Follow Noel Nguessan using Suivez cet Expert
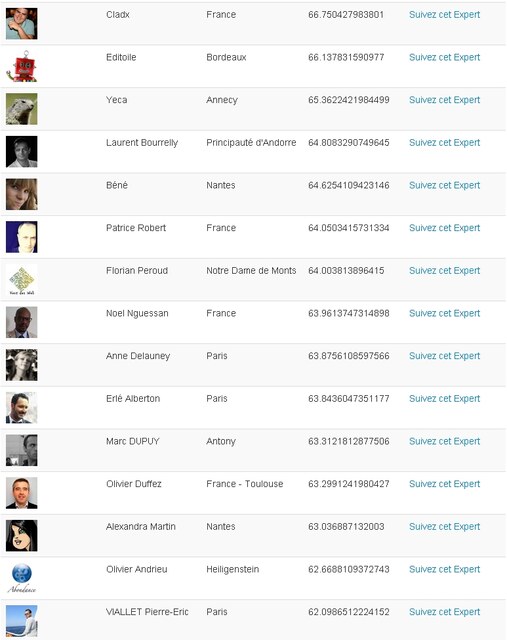The image size is (507, 640). point(445,313)
